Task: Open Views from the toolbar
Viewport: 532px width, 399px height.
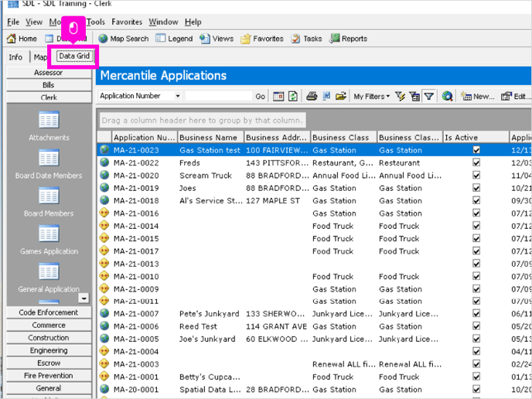Action: pos(217,39)
